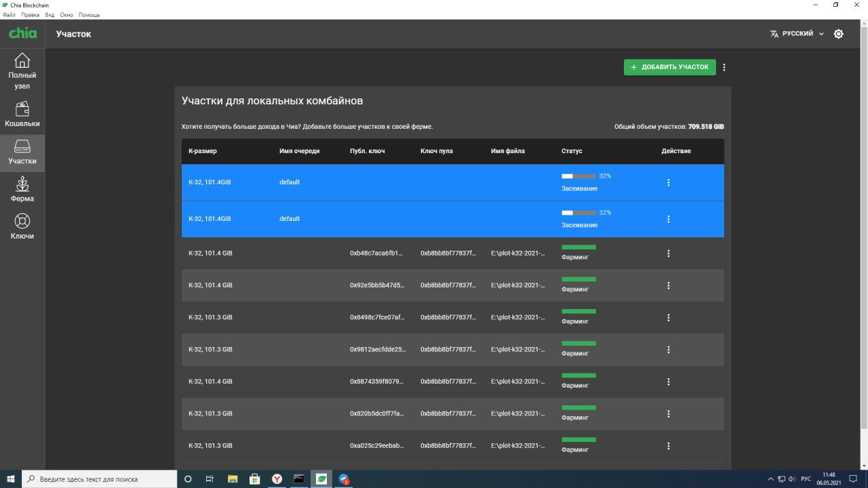
Task: Expand the РУССКИЙ language dropdown
Action: point(797,34)
